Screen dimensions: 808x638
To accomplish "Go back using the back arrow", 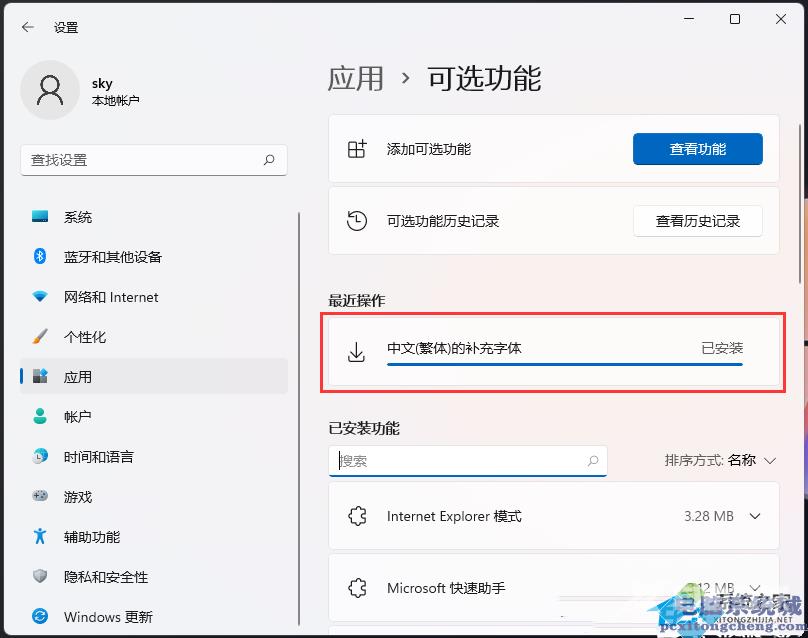I will [x=28, y=27].
